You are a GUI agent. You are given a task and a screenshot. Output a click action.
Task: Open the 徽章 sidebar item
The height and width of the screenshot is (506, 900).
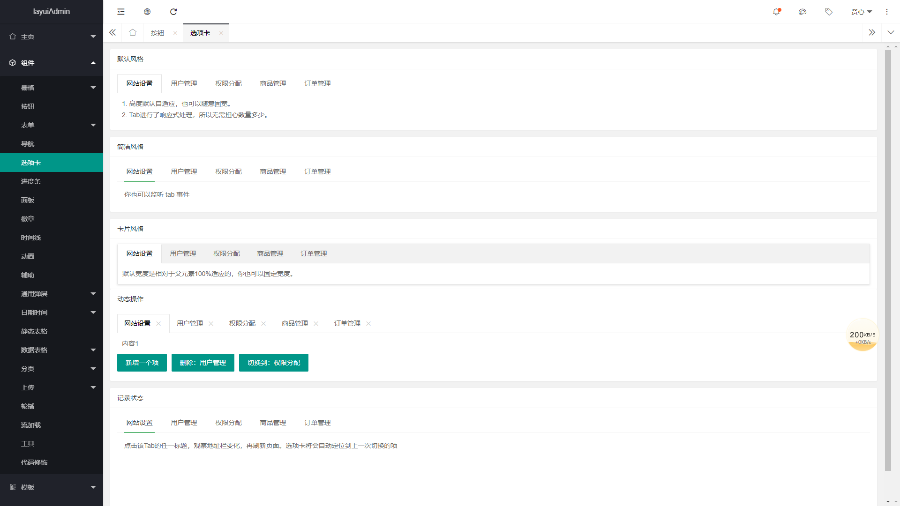[52, 219]
